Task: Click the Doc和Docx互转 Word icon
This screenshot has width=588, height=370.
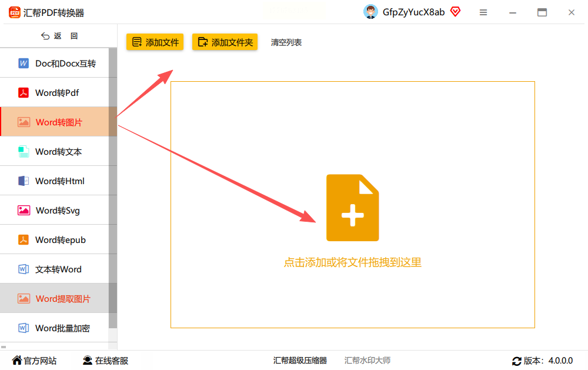Action: point(24,64)
